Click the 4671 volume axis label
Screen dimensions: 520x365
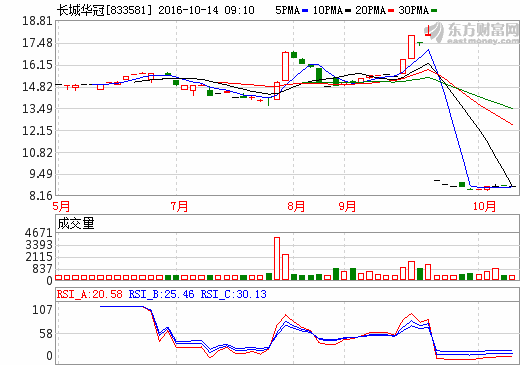click(x=39, y=233)
